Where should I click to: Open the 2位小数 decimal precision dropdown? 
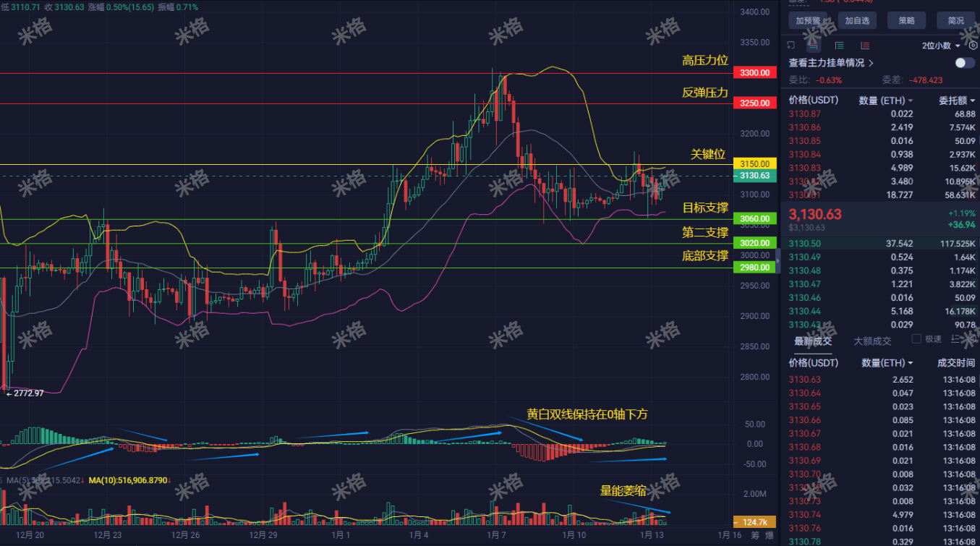(938, 46)
